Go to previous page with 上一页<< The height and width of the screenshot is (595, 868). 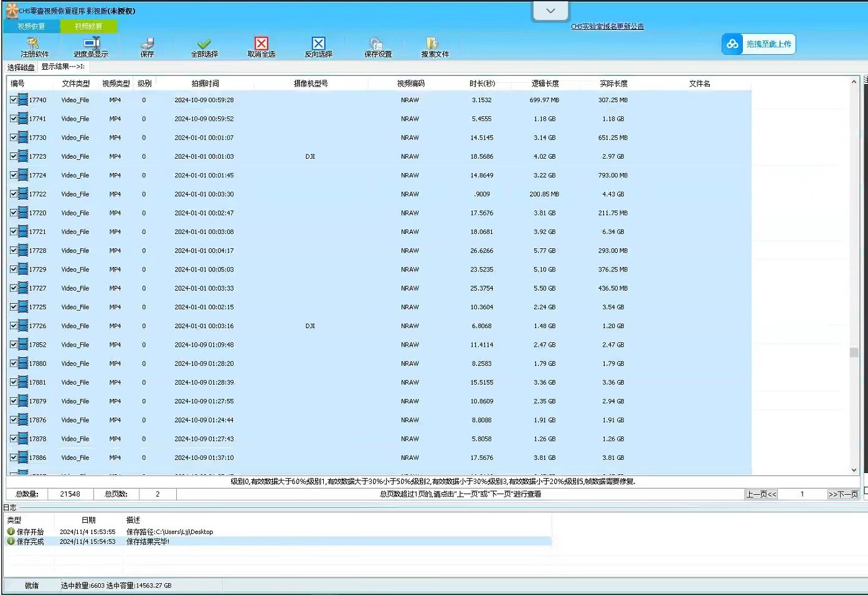point(761,494)
